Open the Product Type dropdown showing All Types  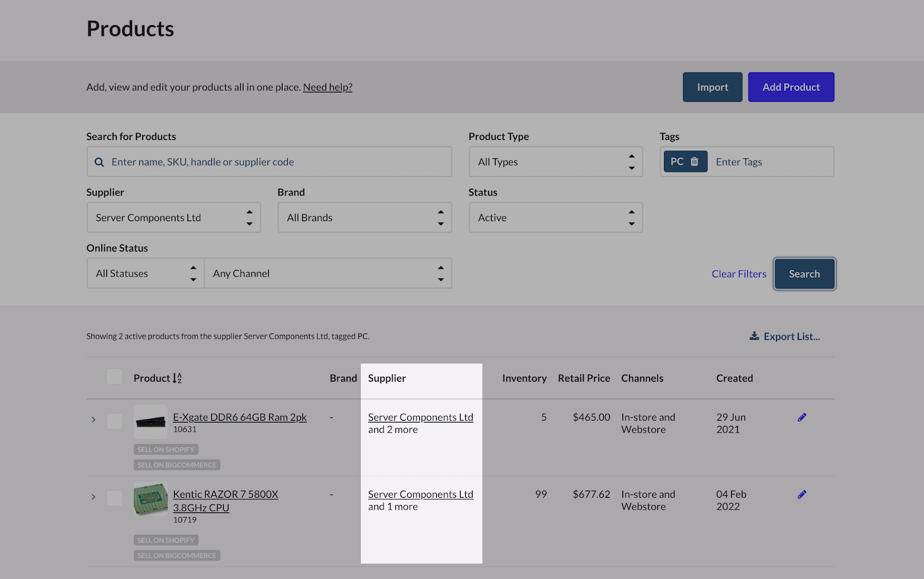pos(556,161)
